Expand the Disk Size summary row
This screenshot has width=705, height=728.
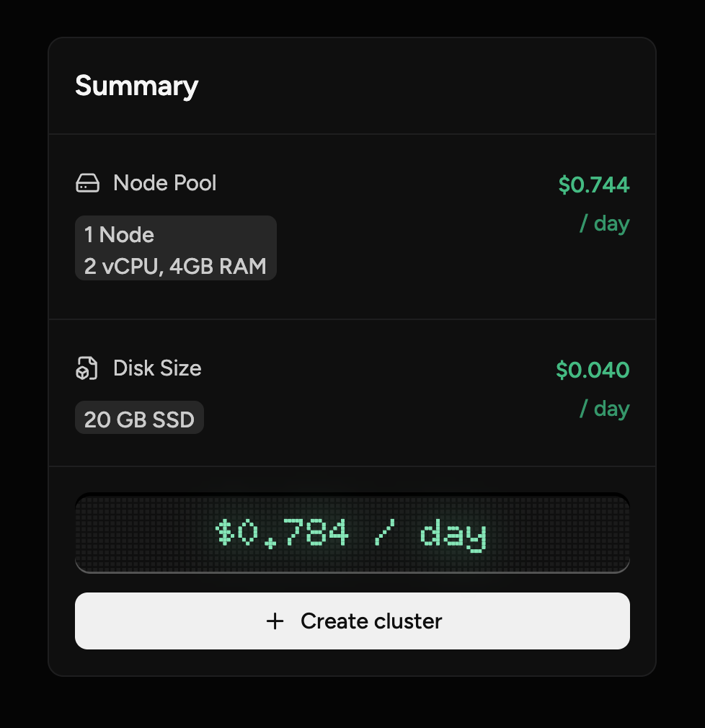point(352,391)
